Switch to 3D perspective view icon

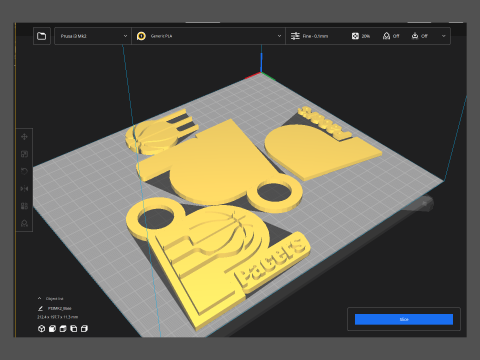(x=41, y=329)
